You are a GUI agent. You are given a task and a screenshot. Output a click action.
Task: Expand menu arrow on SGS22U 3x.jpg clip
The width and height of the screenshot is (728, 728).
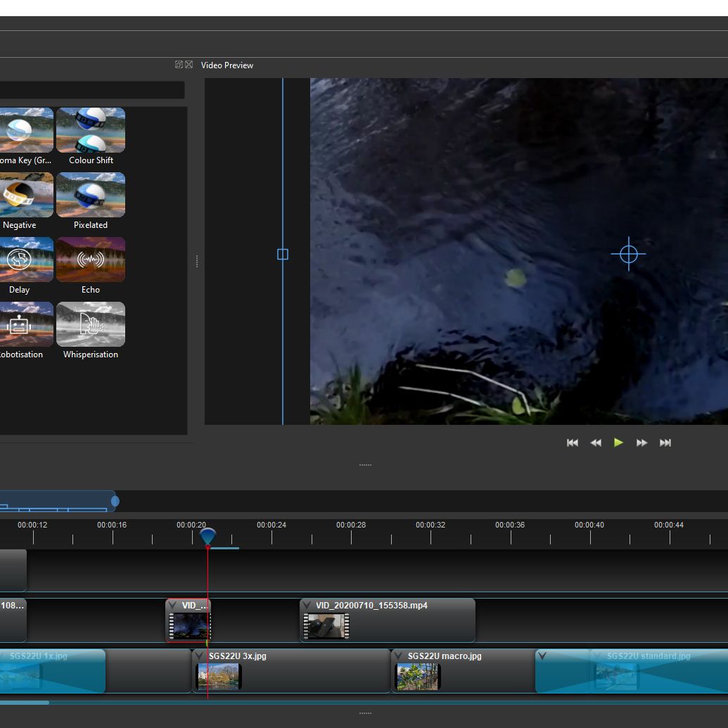pos(200,656)
